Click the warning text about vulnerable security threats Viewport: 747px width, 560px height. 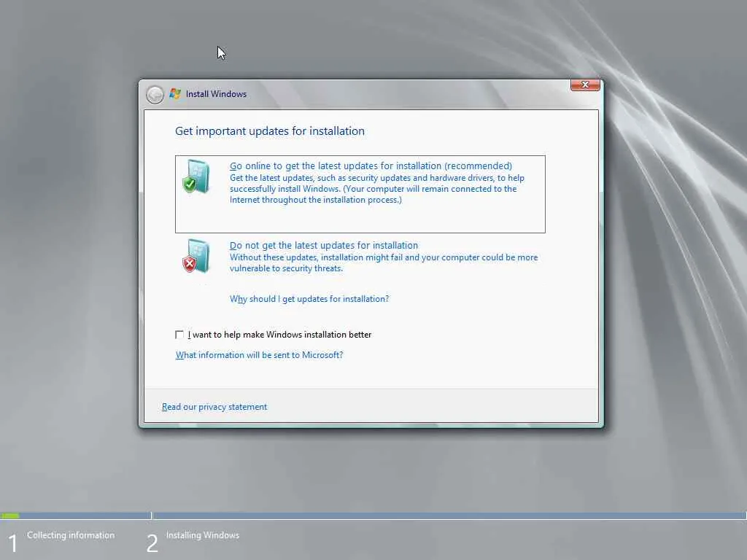(x=384, y=262)
